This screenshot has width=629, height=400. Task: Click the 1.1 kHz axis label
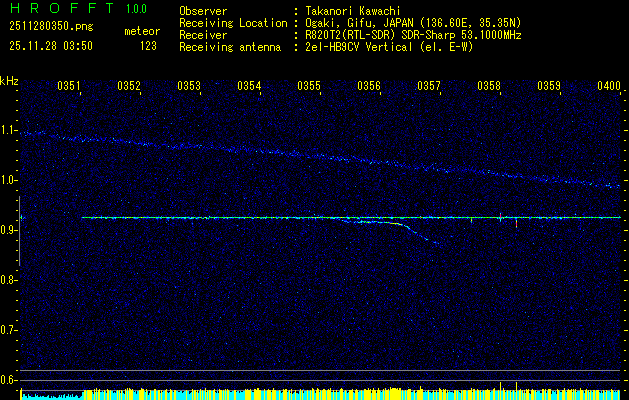9,130
